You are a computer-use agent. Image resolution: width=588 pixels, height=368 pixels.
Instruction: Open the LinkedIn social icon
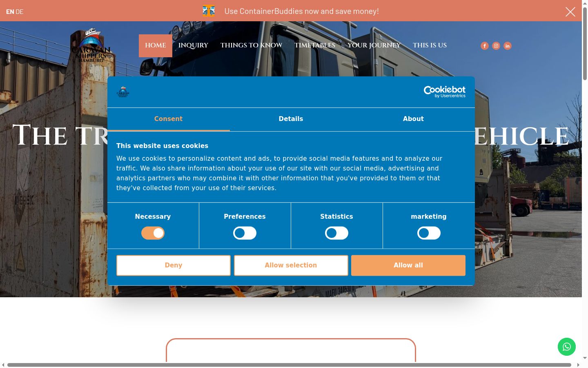tap(508, 46)
